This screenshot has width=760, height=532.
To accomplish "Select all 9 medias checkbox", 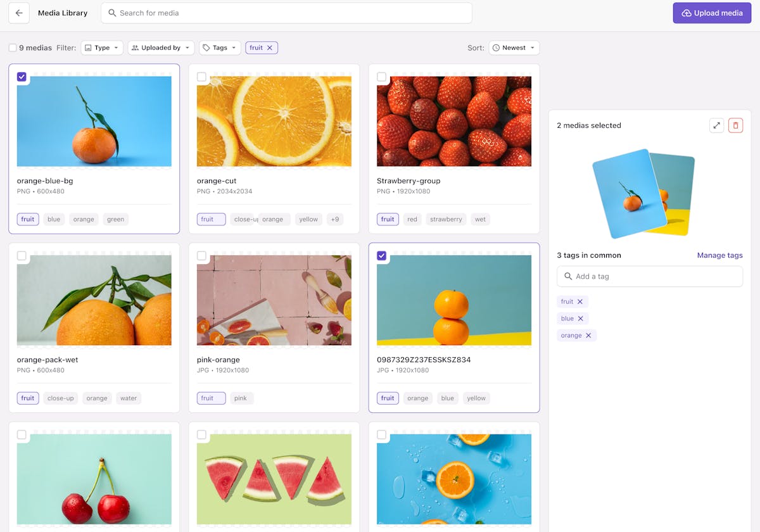I will 13,47.
